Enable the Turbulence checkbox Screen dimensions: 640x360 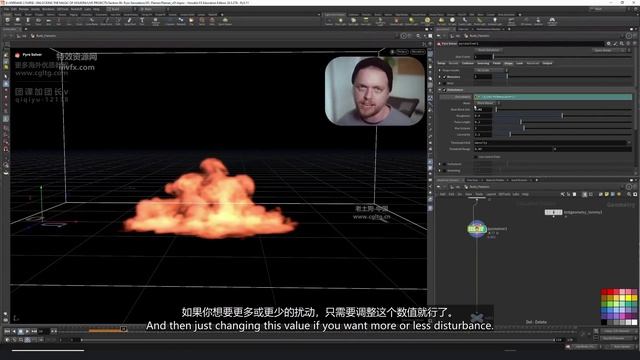(x=444, y=164)
